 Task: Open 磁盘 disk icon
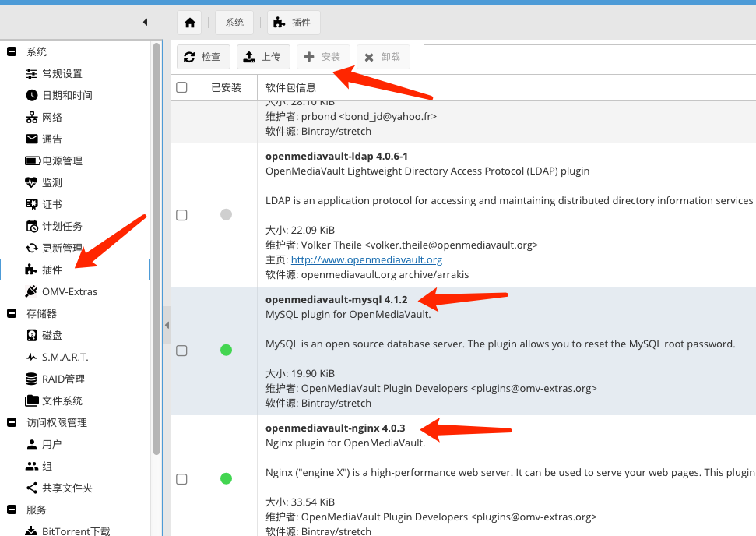pos(31,335)
